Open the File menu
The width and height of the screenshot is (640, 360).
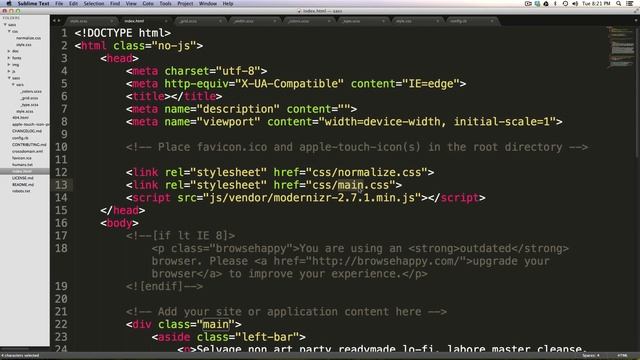tap(59, 3)
